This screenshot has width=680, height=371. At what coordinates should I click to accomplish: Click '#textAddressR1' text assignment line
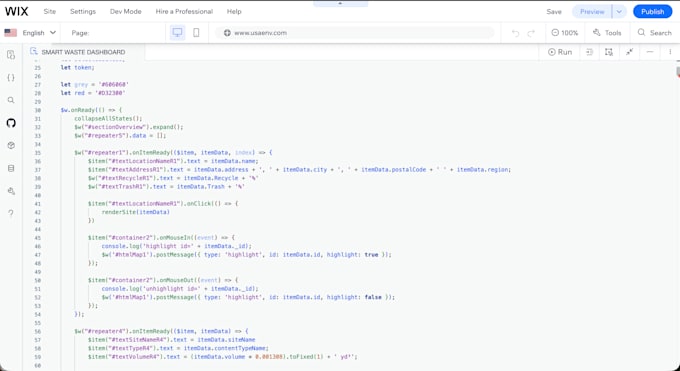coord(300,170)
